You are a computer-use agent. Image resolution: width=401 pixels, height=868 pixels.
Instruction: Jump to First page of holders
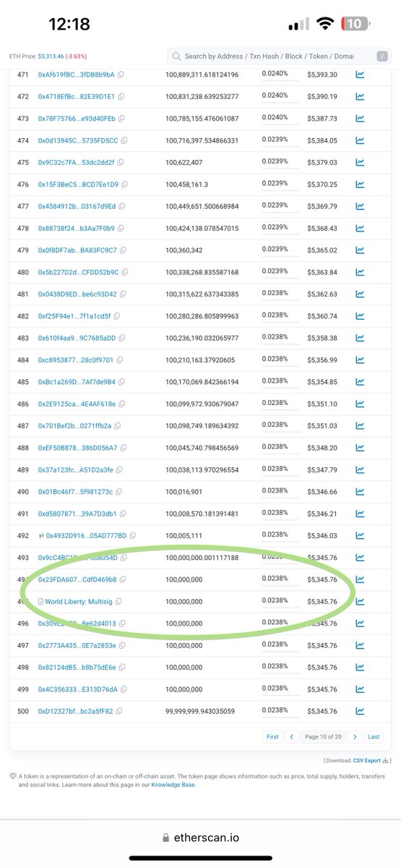click(272, 736)
